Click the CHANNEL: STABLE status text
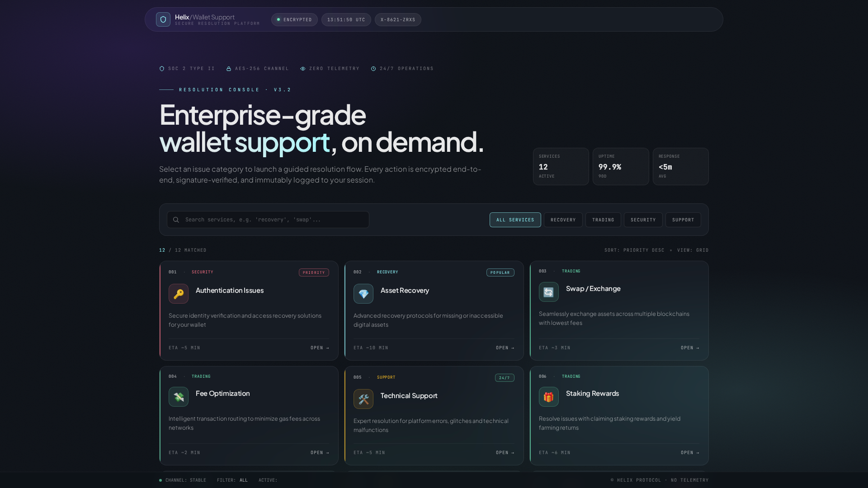This screenshot has width=868, height=488. tap(186, 480)
